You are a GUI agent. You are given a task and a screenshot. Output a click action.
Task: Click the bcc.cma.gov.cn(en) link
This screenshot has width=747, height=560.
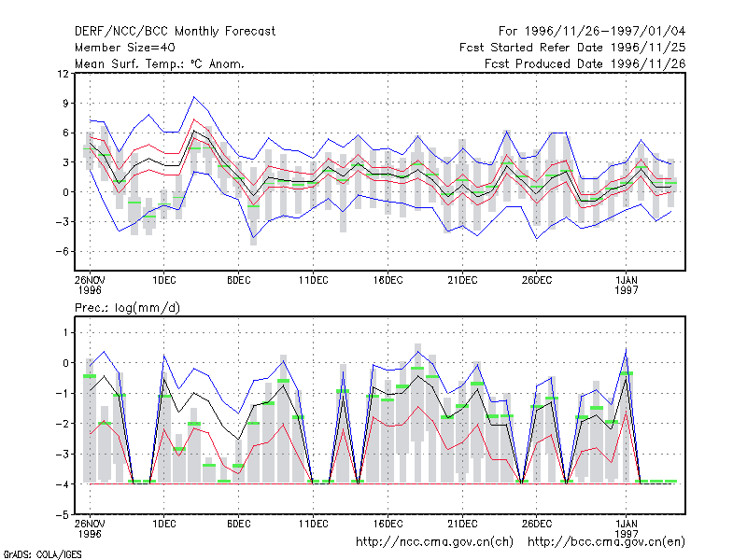[x=606, y=542]
